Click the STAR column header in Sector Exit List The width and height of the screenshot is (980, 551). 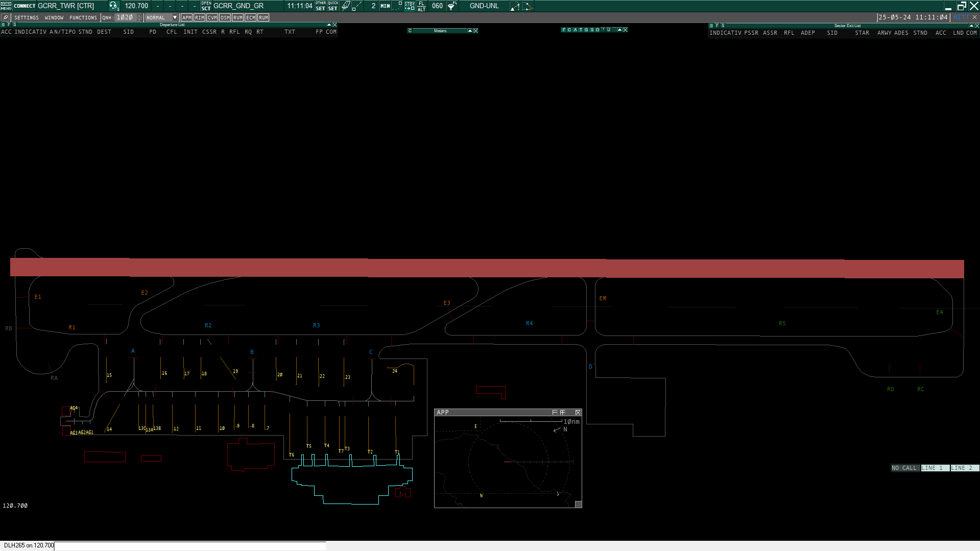pos(862,33)
